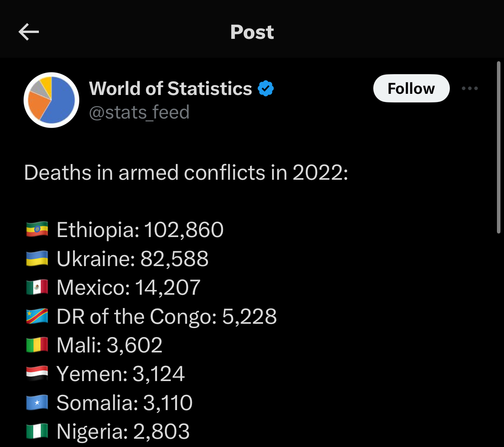This screenshot has height=447, width=504.
Task: Click the "Deaths in armed conflicts" text
Action: (145, 173)
